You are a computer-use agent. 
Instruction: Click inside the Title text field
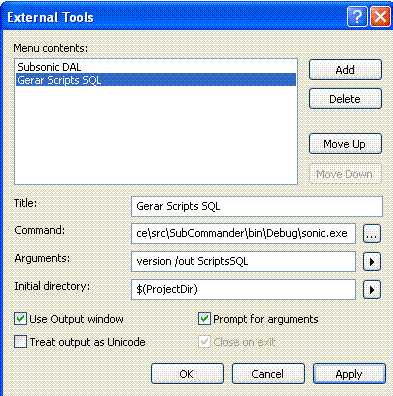click(257, 206)
